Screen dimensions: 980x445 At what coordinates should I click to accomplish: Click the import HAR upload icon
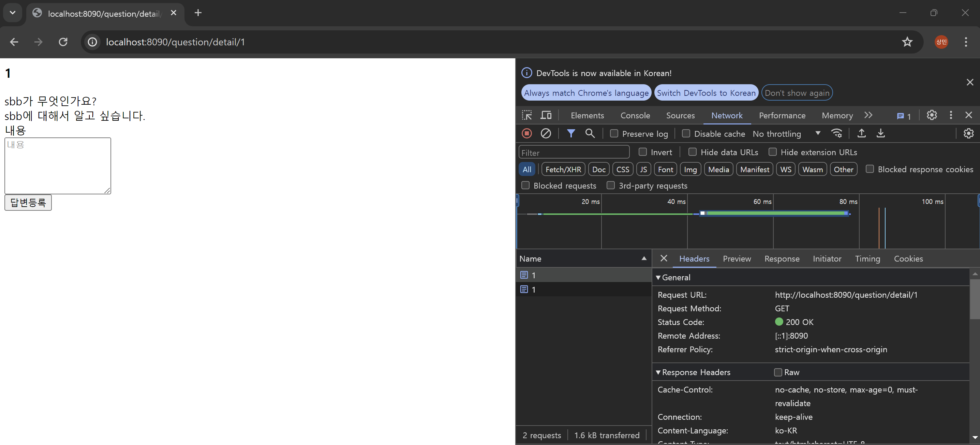(861, 134)
